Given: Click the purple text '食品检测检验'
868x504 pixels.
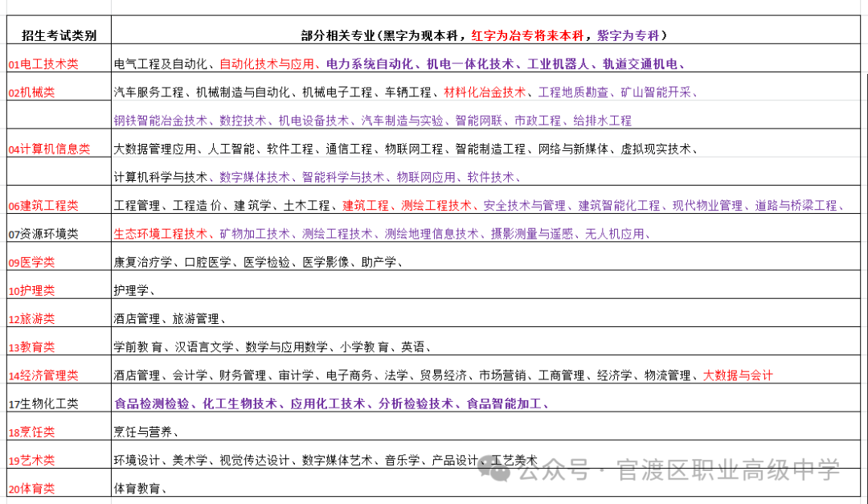Looking at the screenshot, I should (152, 404).
